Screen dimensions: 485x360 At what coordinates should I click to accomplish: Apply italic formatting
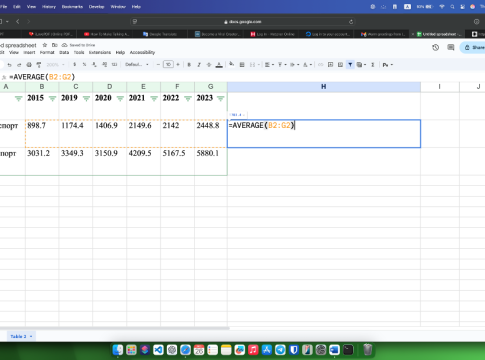199,65
